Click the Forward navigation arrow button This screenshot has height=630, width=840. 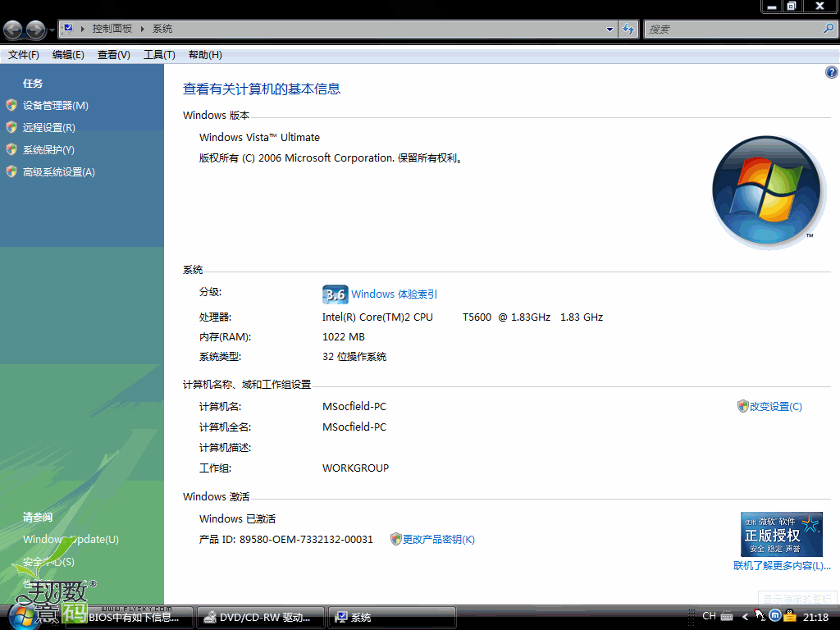click(36, 30)
